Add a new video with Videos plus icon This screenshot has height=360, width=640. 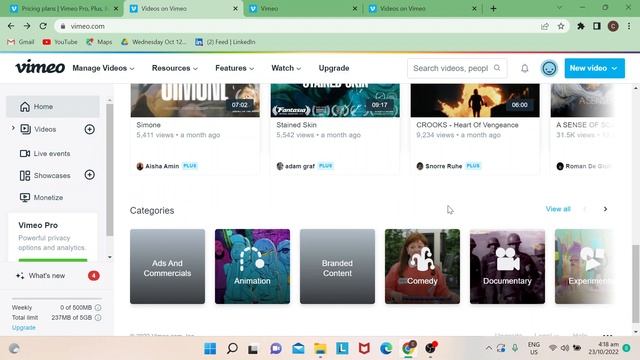[89, 129]
